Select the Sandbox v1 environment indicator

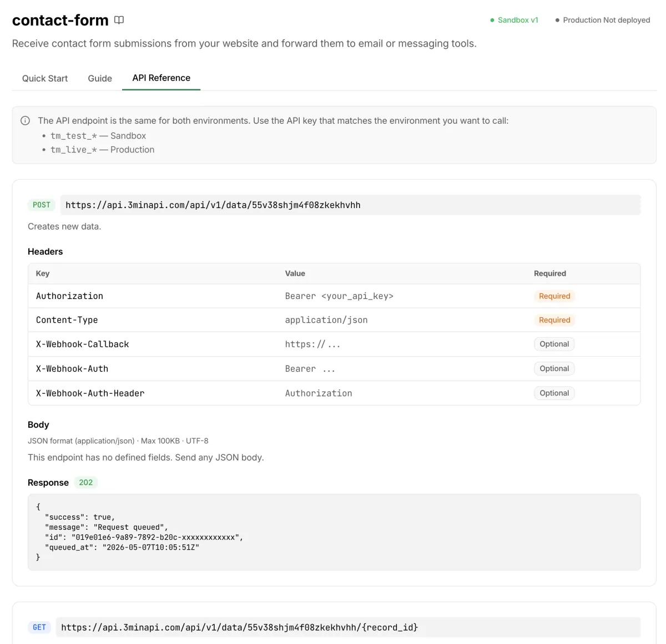[x=514, y=20]
